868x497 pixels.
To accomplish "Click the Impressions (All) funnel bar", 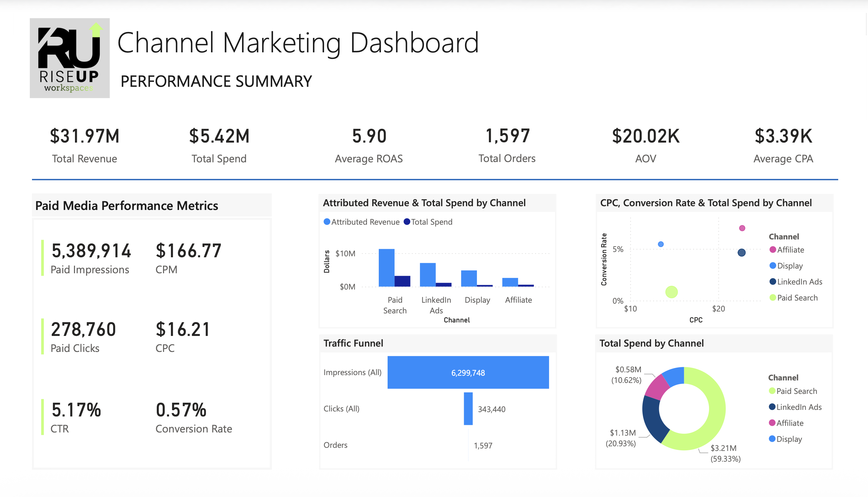I will coord(468,372).
